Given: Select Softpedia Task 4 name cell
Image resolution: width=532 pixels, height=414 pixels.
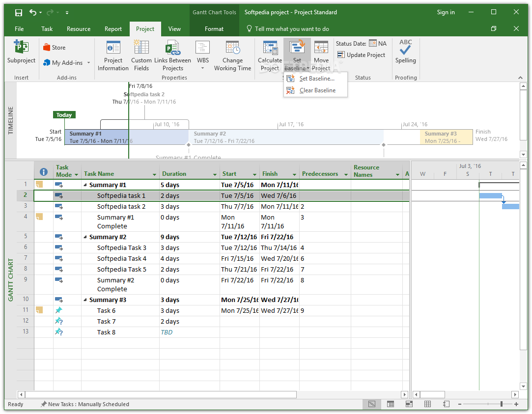Looking at the screenshot, I should click(x=120, y=259).
